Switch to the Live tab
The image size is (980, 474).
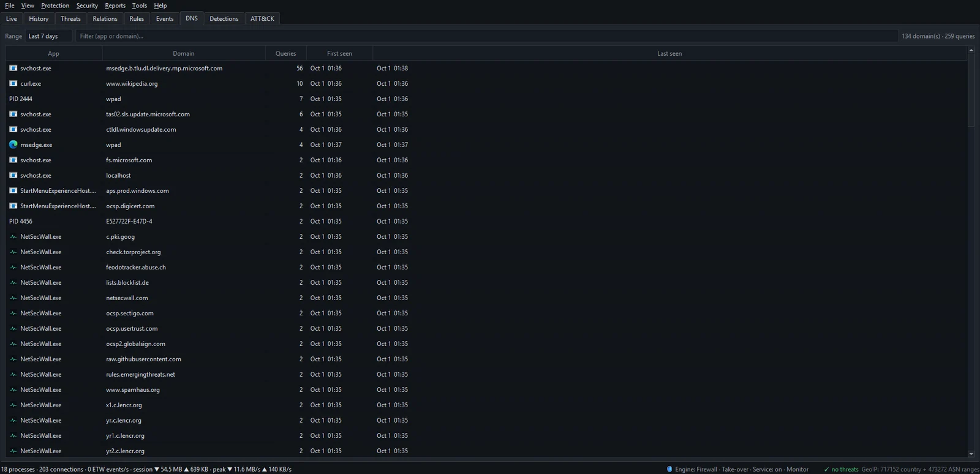[x=12, y=18]
